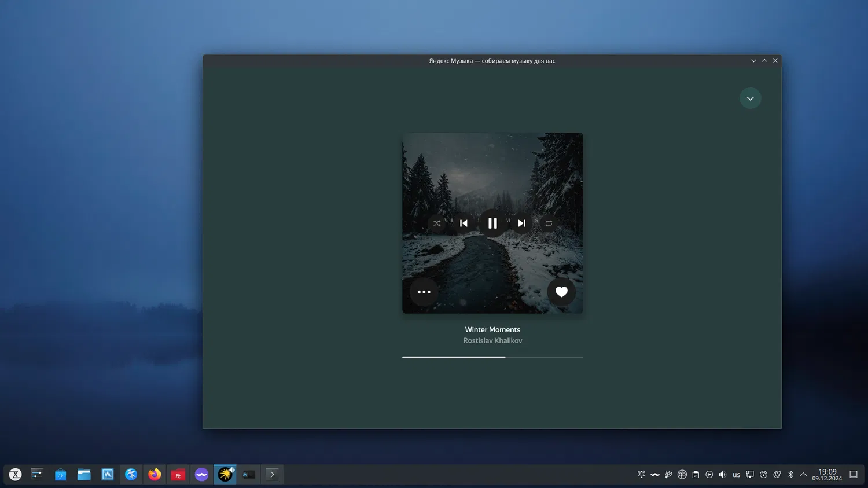The height and width of the screenshot is (488, 868).
Task: Open the audio volume tray control
Action: point(723,475)
